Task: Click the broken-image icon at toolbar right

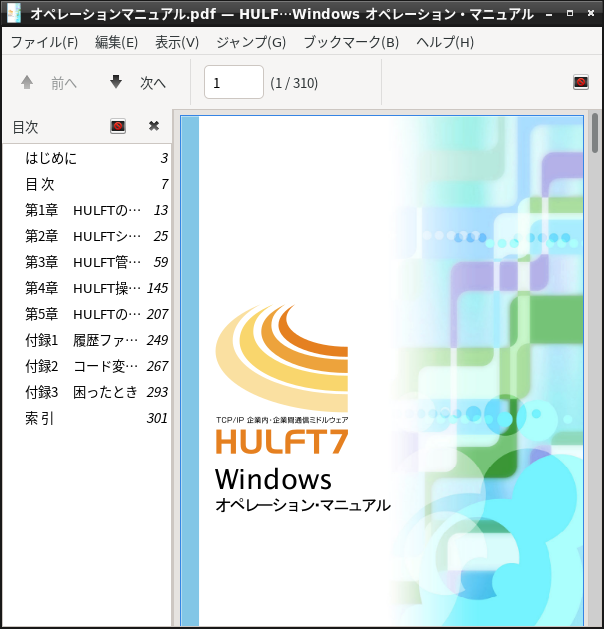Action: (581, 82)
